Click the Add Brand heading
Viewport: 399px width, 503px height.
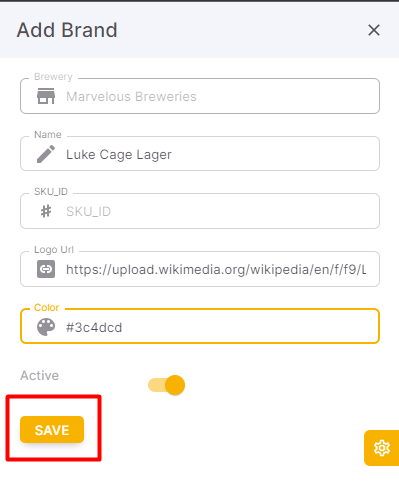point(67,30)
